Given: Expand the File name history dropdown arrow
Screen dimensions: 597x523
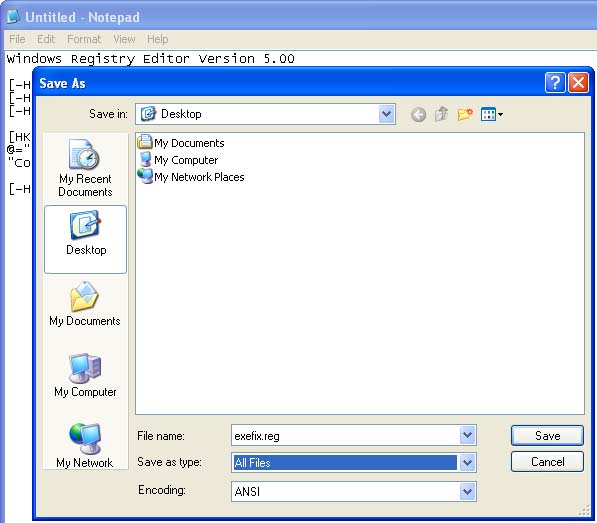Looking at the screenshot, I should (467, 435).
